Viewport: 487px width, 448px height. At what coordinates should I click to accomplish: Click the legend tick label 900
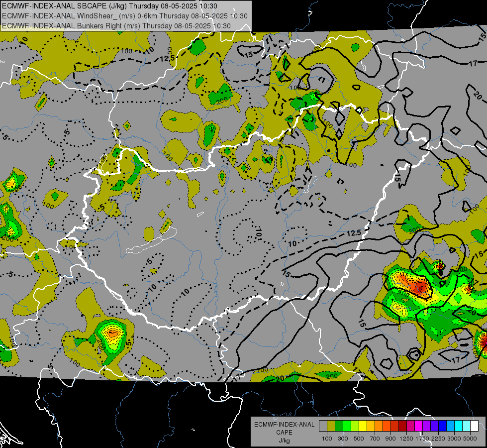[x=390, y=439]
